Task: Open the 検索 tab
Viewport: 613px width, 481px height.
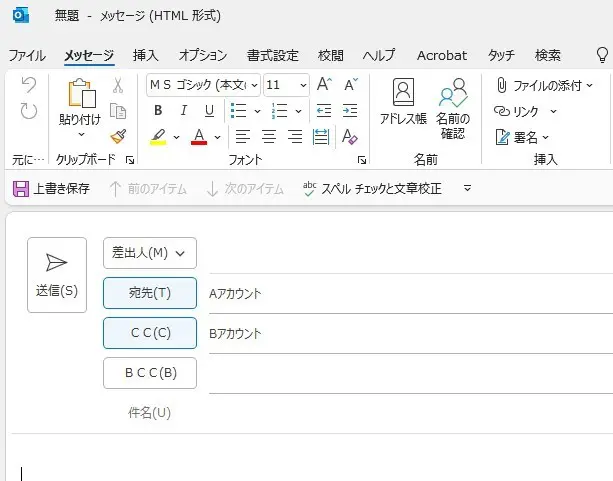Action: click(x=548, y=56)
